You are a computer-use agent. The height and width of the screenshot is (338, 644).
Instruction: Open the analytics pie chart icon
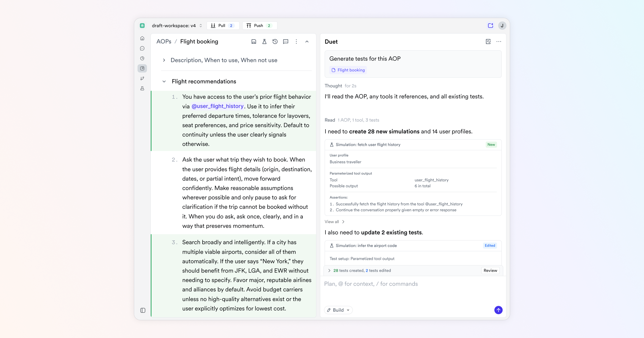point(142,58)
